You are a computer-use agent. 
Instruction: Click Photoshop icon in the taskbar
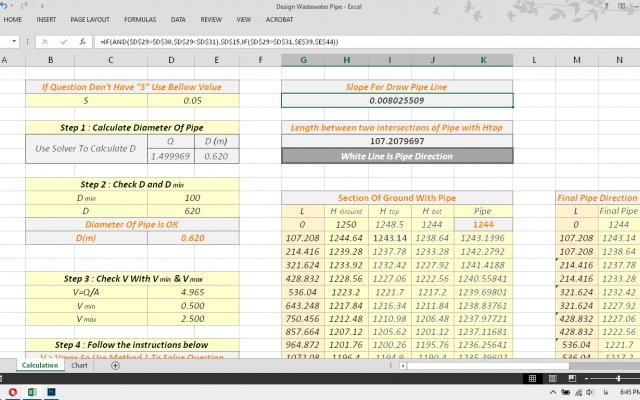(51, 392)
